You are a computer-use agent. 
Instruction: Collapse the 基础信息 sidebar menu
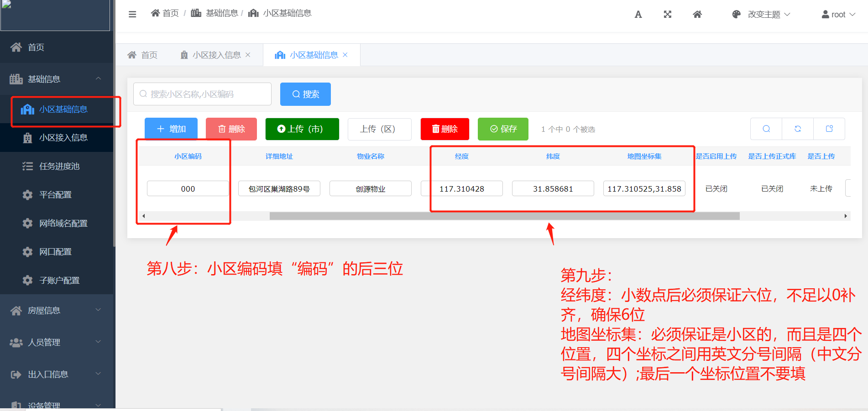point(57,79)
